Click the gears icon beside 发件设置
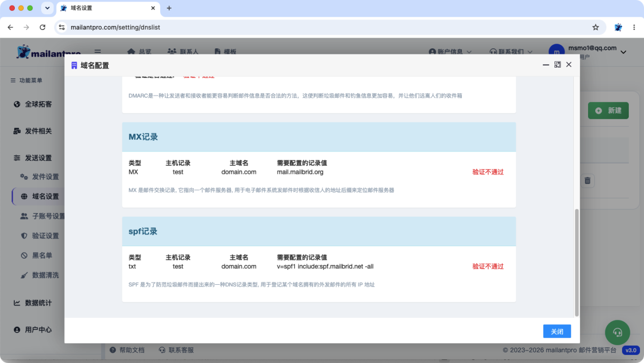The width and height of the screenshot is (644, 363). click(x=24, y=177)
